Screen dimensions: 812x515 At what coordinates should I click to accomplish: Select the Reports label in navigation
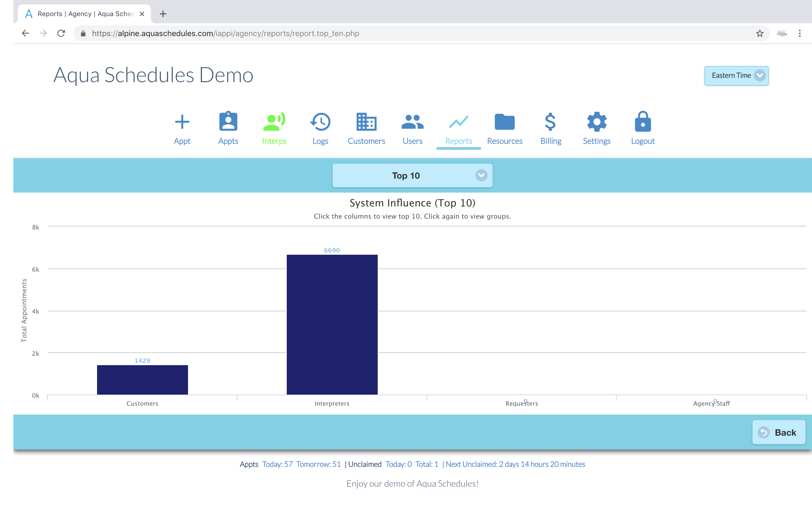tap(459, 141)
